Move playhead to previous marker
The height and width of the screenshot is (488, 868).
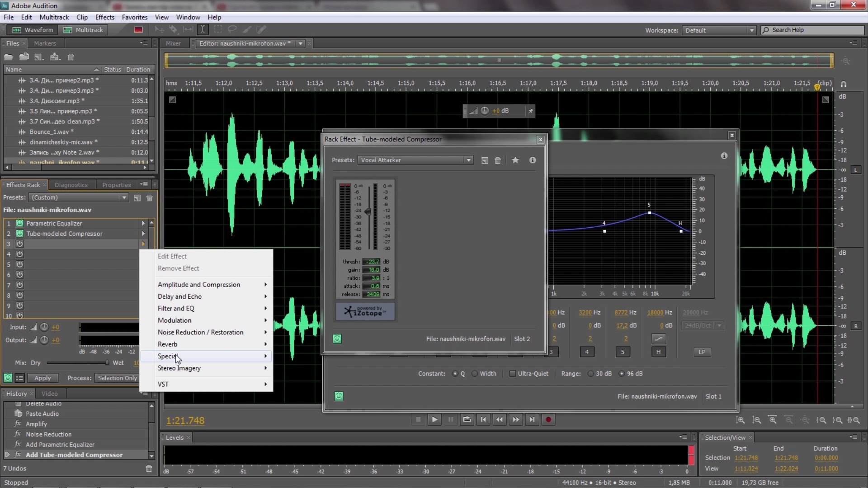point(483,420)
